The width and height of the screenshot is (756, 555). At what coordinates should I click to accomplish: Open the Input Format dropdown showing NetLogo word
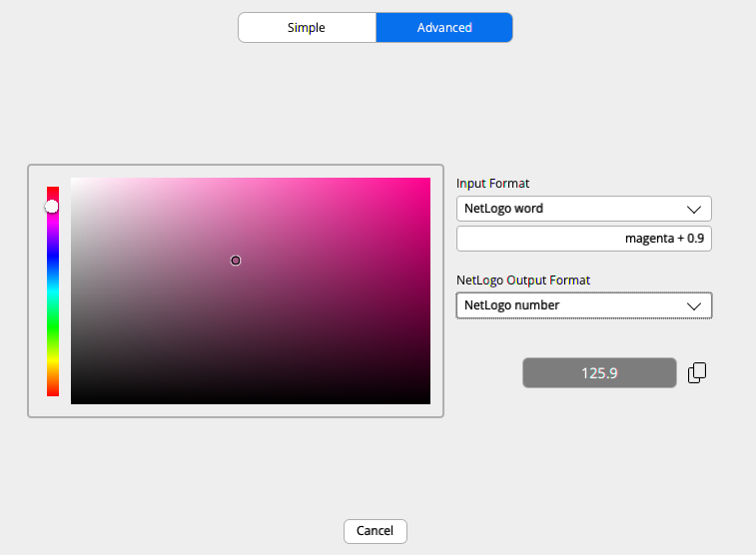click(x=583, y=209)
